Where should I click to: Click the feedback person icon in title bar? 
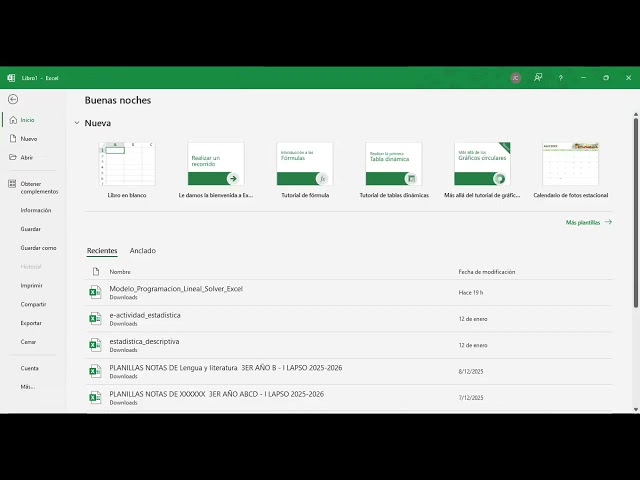coord(538,78)
